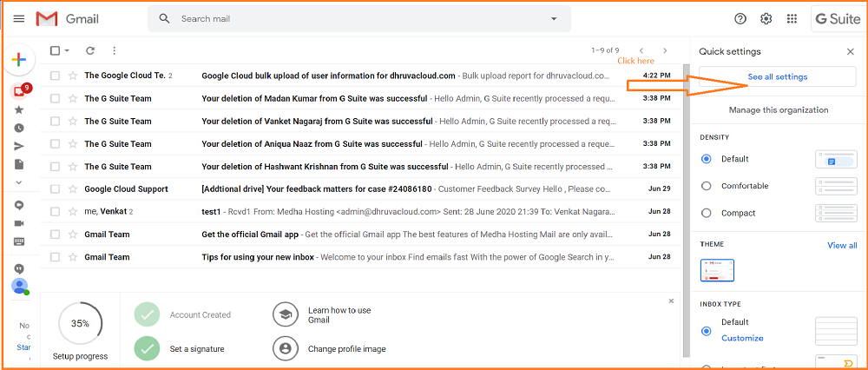Click the Compose plus button
This screenshot has width=868, height=370.
(x=19, y=60)
